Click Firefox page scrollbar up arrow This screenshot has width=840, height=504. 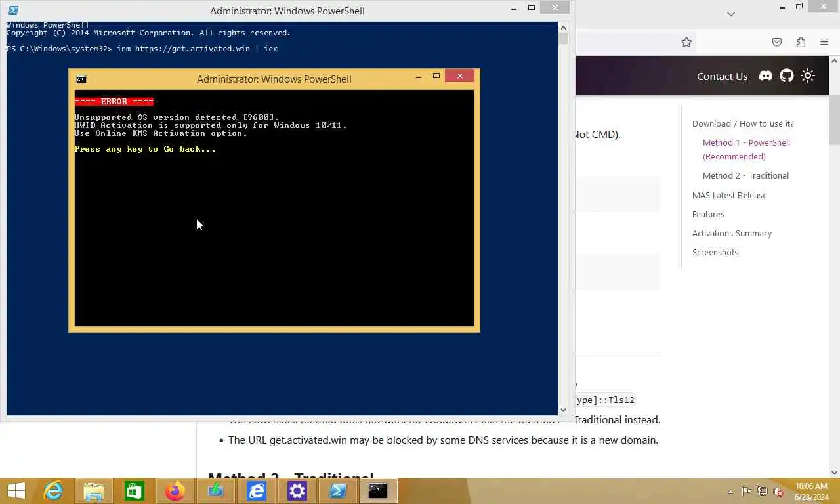[835, 61]
